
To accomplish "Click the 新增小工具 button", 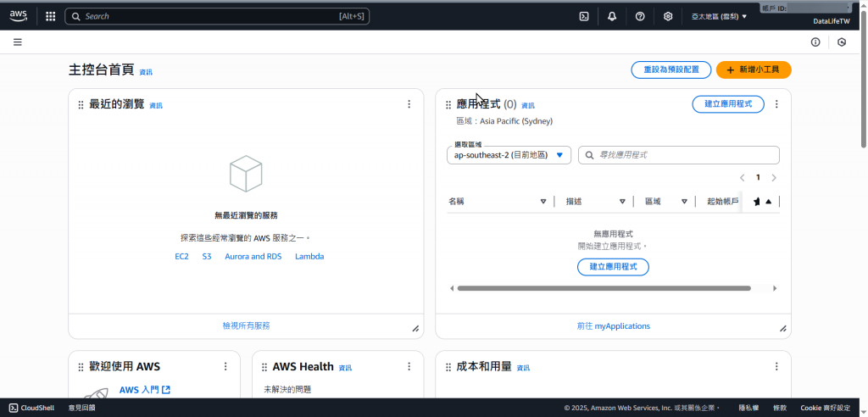I will [754, 69].
